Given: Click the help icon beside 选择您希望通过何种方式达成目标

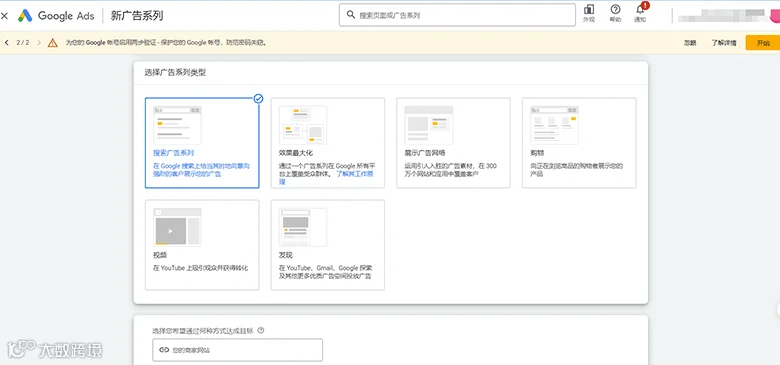Looking at the screenshot, I should coord(261,330).
